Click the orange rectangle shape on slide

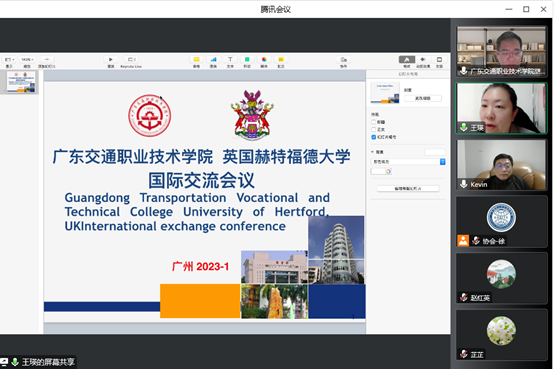[x=200, y=301]
